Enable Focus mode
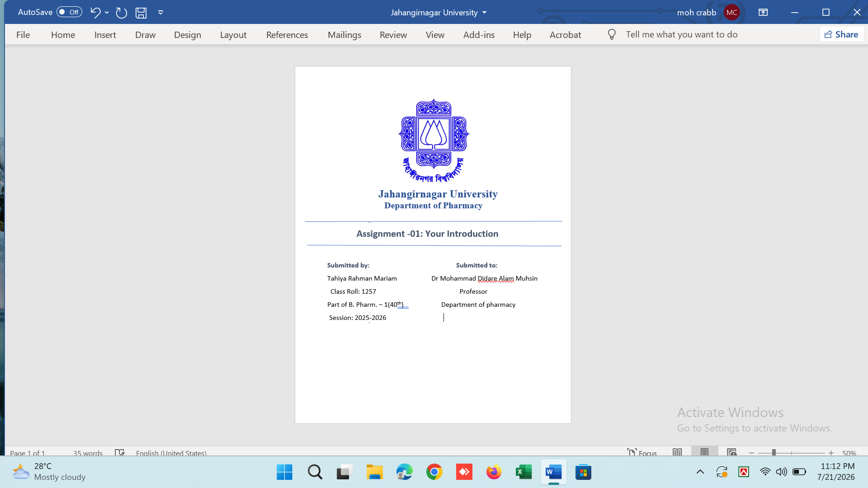The width and height of the screenshot is (868, 488). tap(642, 452)
